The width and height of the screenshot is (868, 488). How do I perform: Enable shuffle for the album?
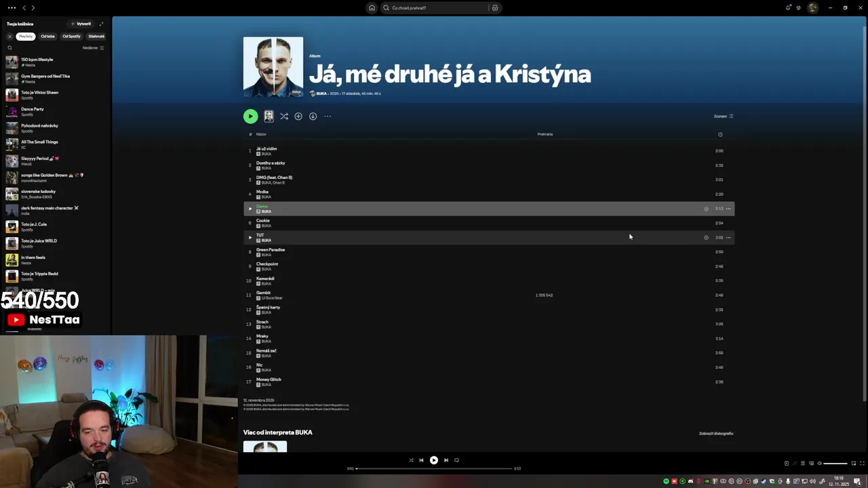tap(284, 117)
